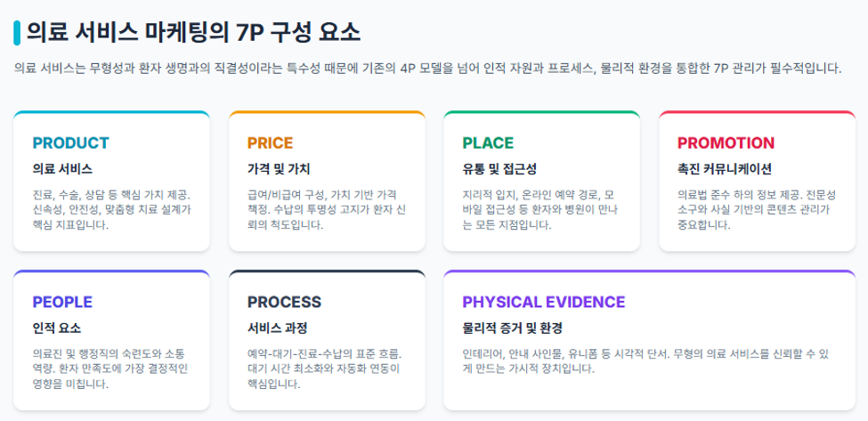This screenshot has width=868, height=421.
Task: Click the intro paragraph about the 4P model
Action: coord(427,69)
